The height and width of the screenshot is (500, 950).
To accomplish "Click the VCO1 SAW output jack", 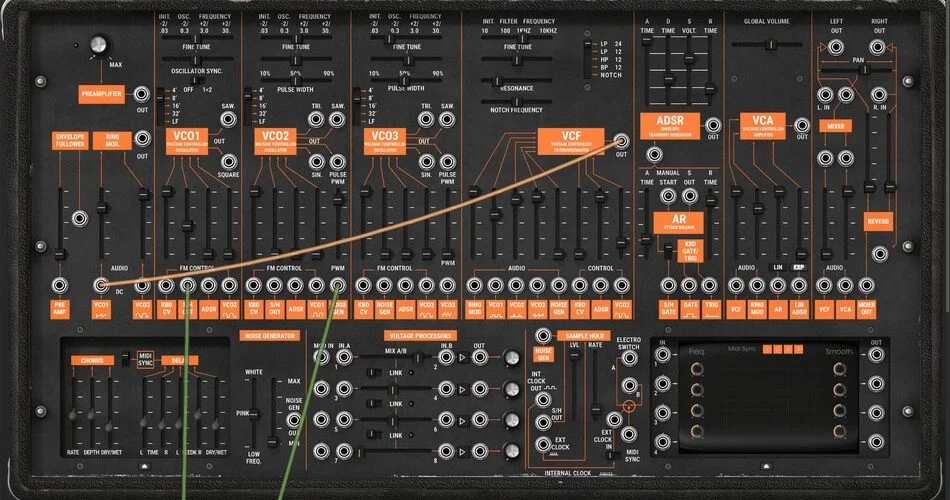I will click(228, 119).
